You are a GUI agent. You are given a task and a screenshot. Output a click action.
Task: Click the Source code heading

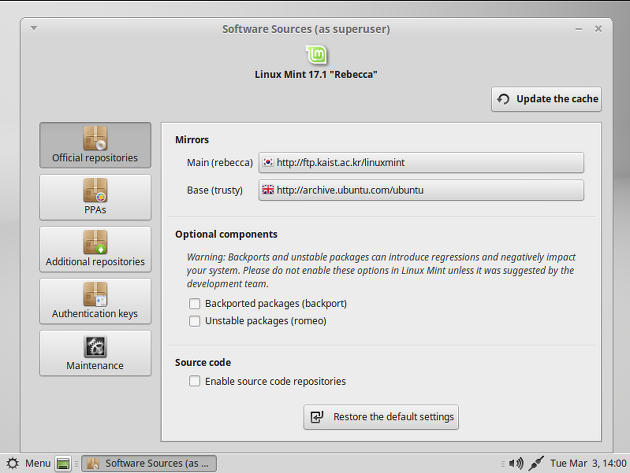click(203, 362)
